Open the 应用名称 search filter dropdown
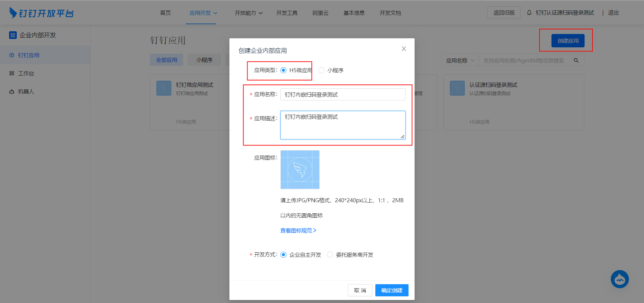This screenshot has width=644, height=303. click(x=460, y=60)
